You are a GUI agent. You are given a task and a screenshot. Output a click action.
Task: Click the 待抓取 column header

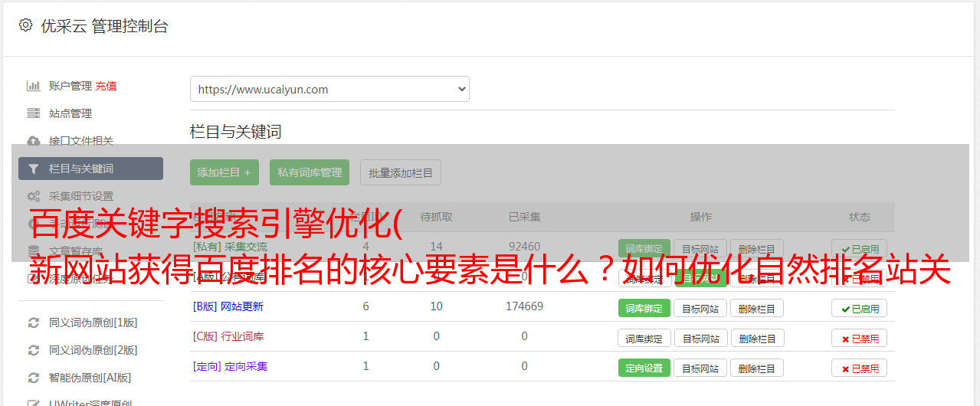pyautogui.click(x=437, y=217)
